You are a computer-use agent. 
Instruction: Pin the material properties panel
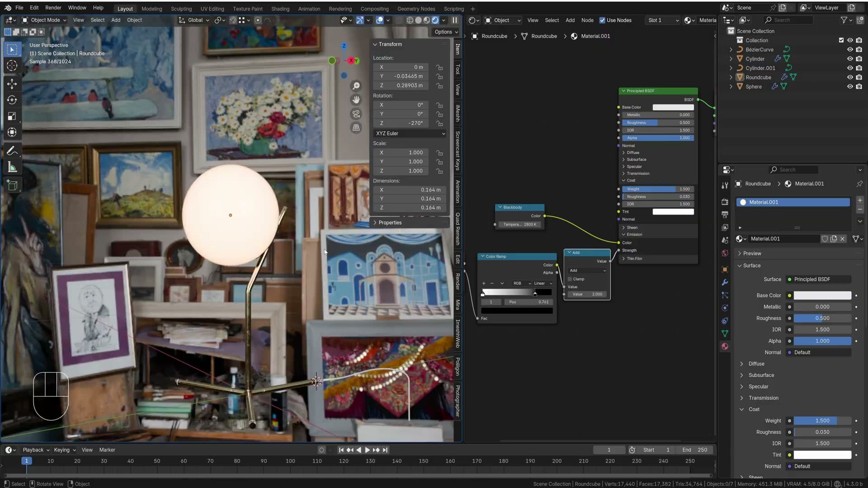pos(859,184)
